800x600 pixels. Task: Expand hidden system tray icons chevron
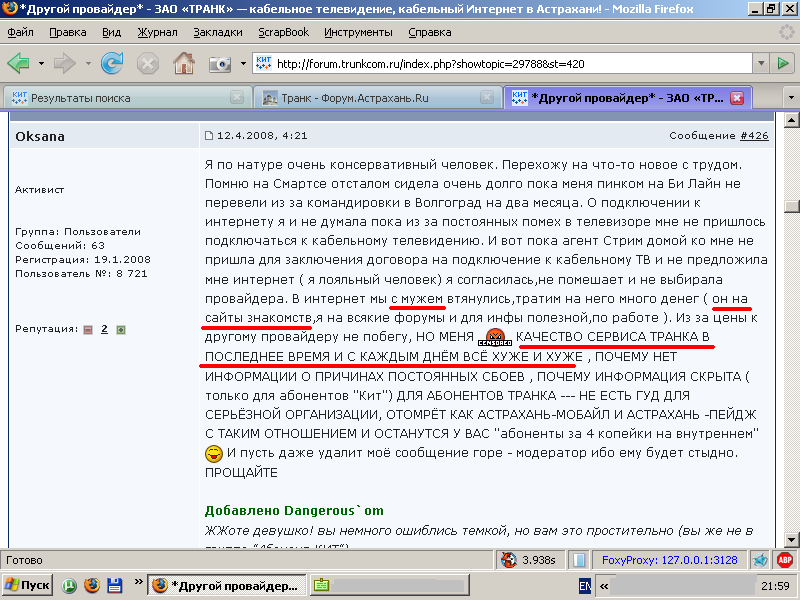604,586
